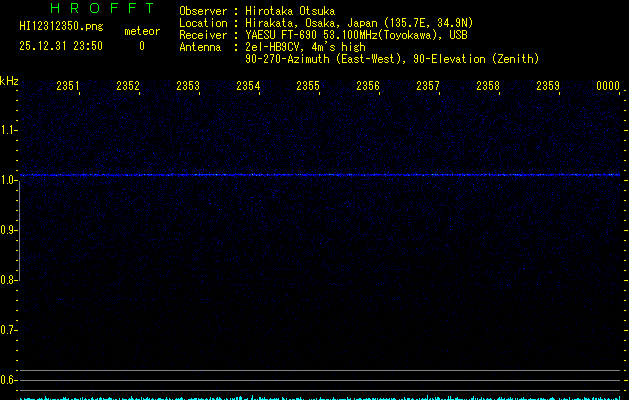Click the 0000 time marker
The width and height of the screenshot is (629, 400).
pos(608,87)
